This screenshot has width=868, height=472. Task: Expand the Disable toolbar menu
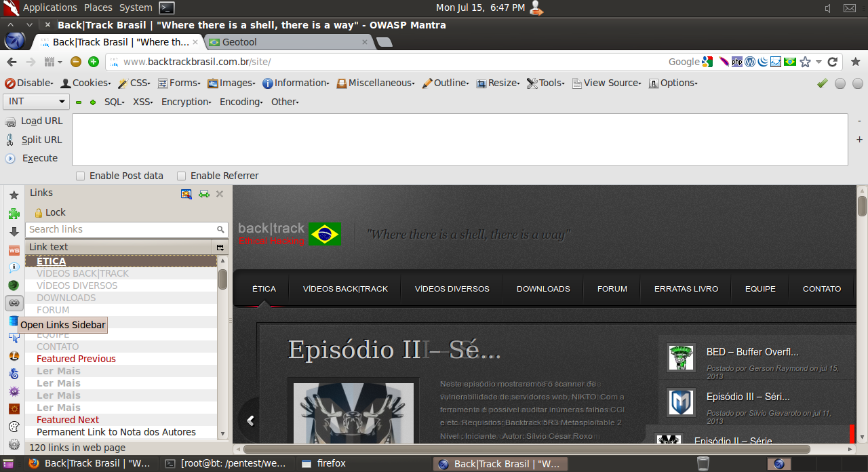29,83
